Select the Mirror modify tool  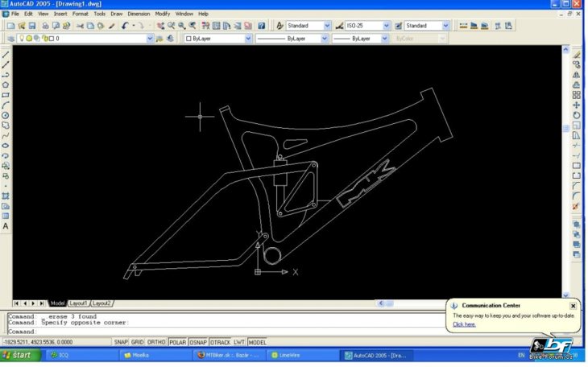[x=577, y=75]
